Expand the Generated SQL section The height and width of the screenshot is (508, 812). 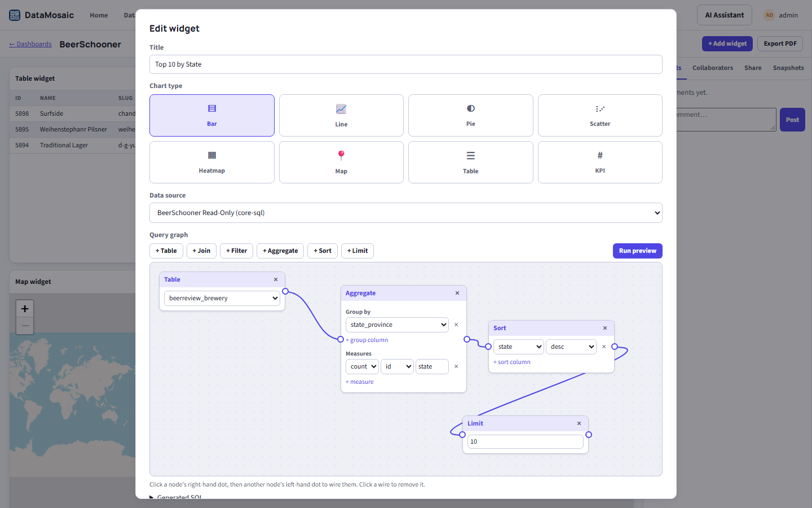tap(175, 497)
